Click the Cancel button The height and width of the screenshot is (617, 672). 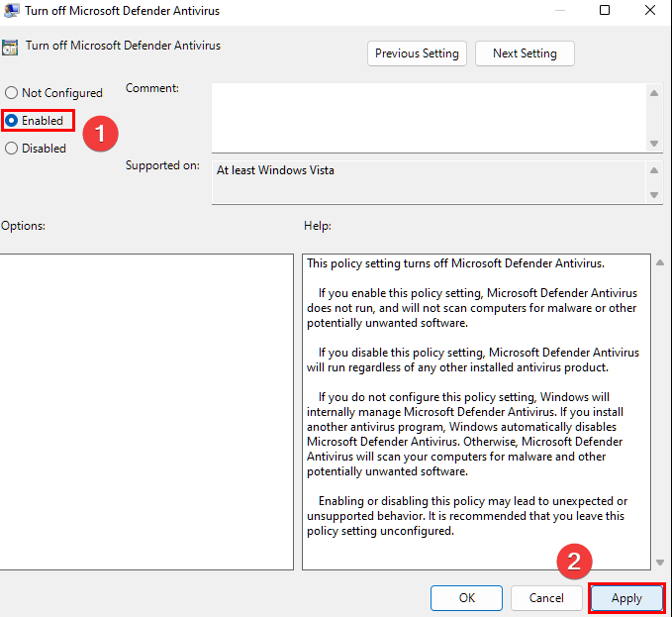pos(546,598)
